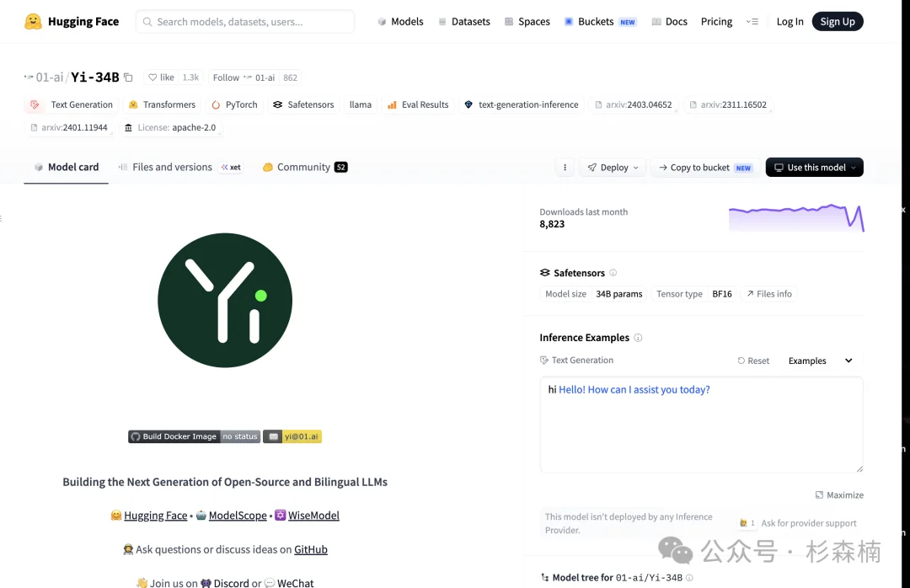Click the downloads last month chart
The height and width of the screenshot is (588, 910).
click(x=796, y=217)
